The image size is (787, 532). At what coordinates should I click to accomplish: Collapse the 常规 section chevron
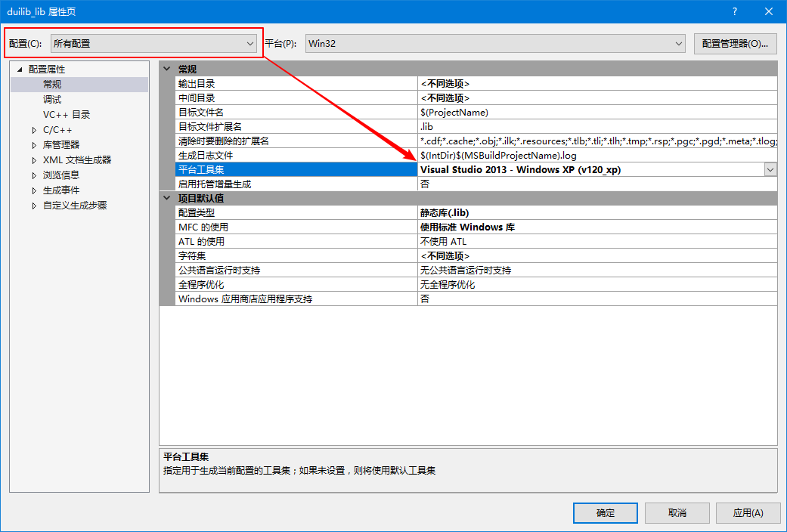167,69
